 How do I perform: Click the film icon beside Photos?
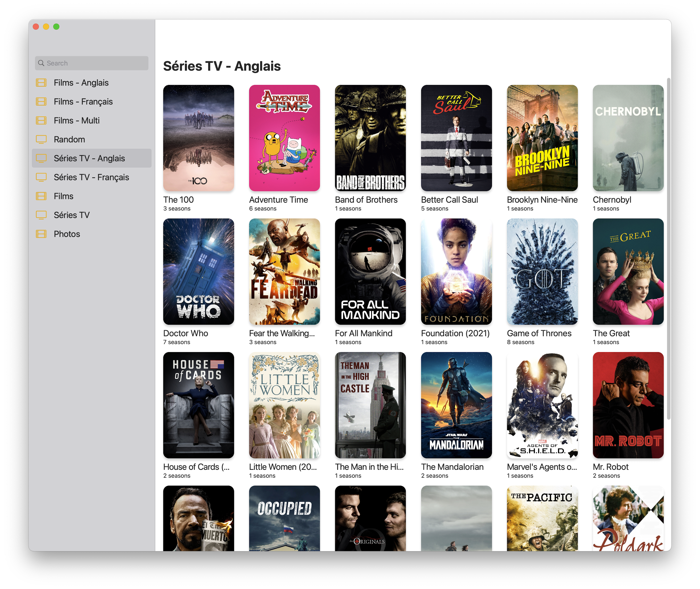pyautogui.click(x=41, y=234)
